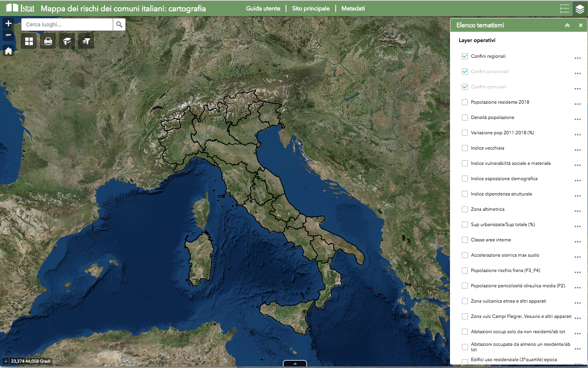588x368 pixels.
Task: Open the layer filter funnel tool
Action: click(86, 41)
